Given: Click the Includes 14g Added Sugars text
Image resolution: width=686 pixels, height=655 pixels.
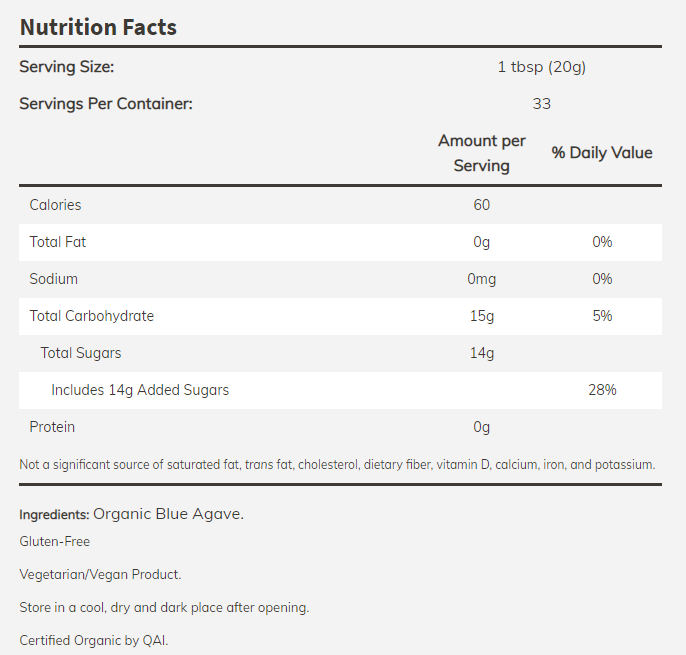Looking at the screenshot, I should [x=140, y=390].
